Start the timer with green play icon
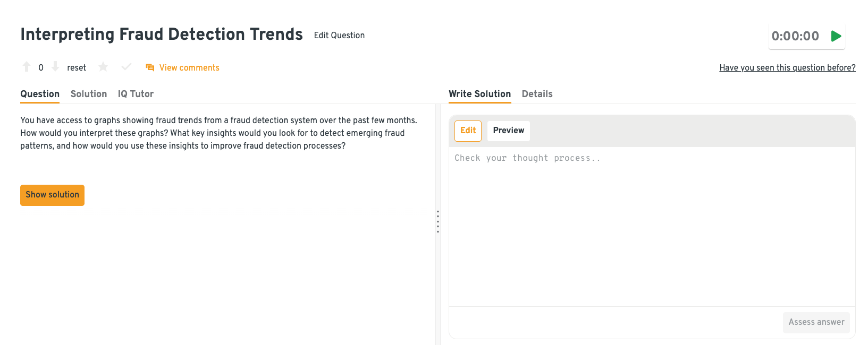The height and width of the screenshot is (345, 868). [836, 36]
